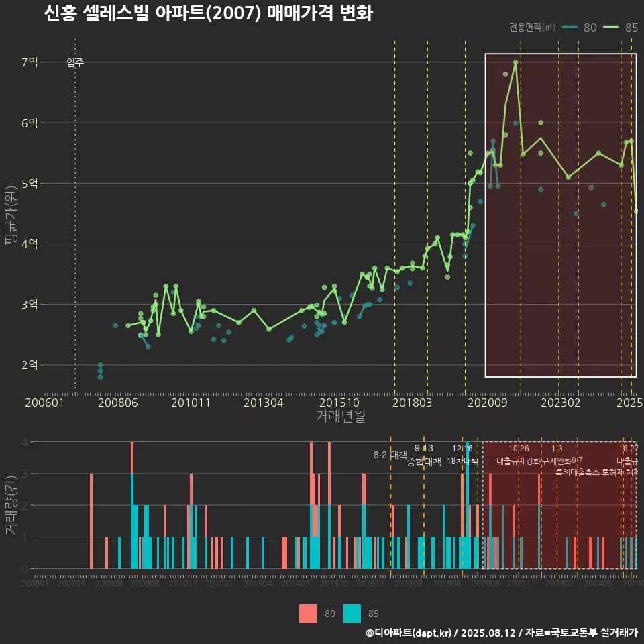Screen dimensions: 644x644
Task: Click 202405 on the volume chart x-axis
Action: point(598,583)
